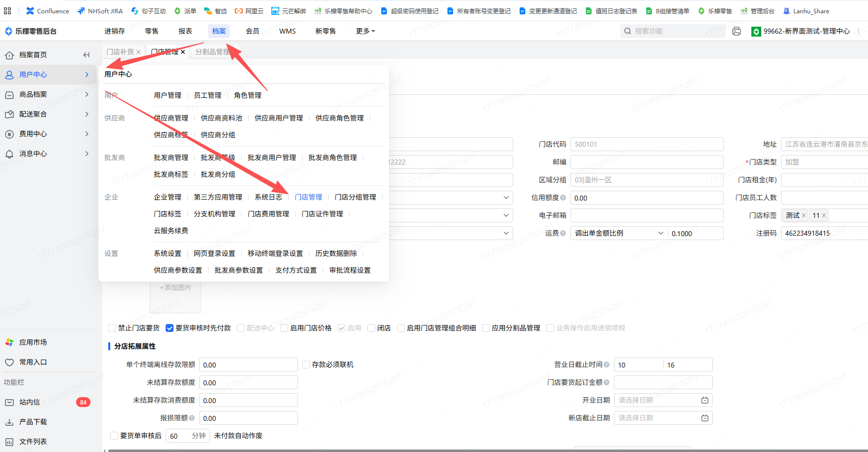Viewport: 868px width, 452px height.
Task: Open the 调出单金额比例 dropdown
Action: pyautogui.click(x=619, y=233)
